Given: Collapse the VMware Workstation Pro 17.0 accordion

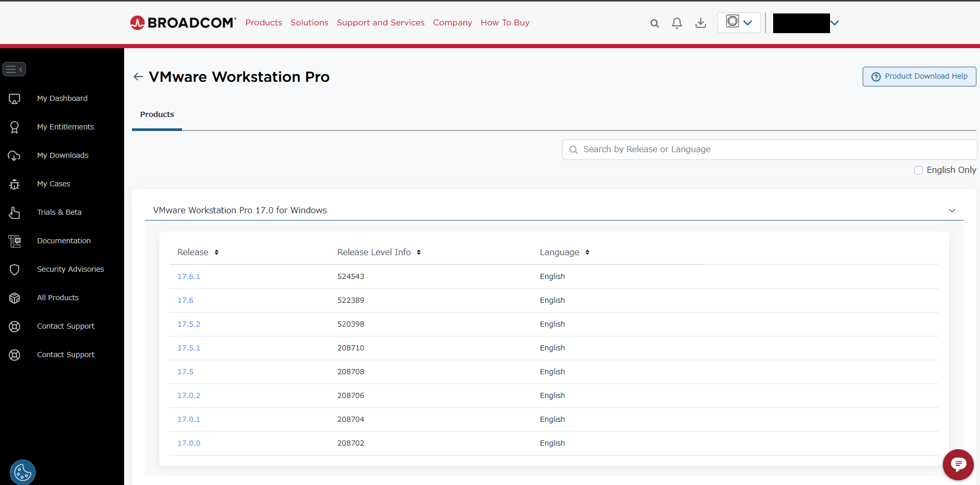Looking at the screenshot, I should tap(952, 210).
